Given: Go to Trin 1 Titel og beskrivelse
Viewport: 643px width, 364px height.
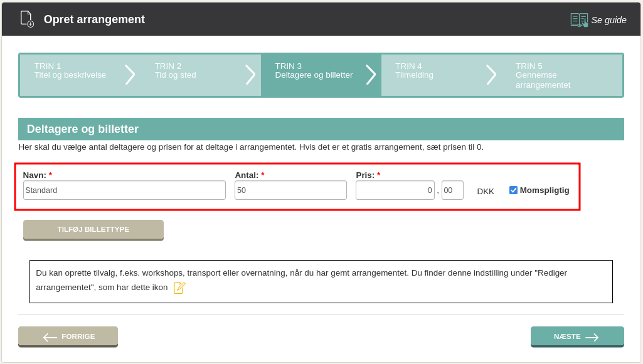Looking at the screenshot, I should tap(70, 70).
